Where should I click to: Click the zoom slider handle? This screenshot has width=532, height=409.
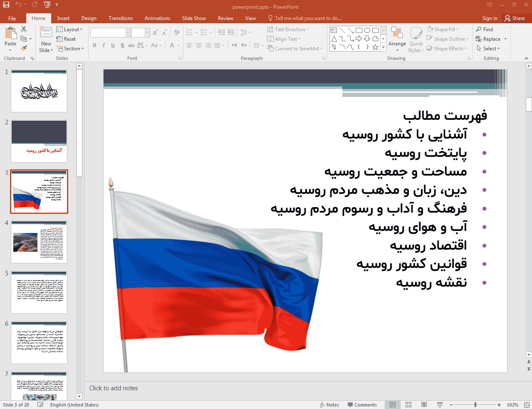475,405
